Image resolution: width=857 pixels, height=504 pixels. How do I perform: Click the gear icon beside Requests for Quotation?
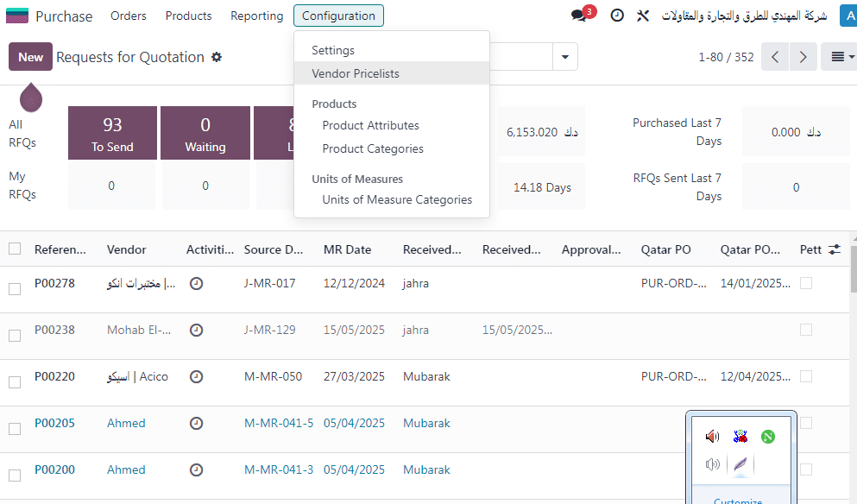click(217, 57)
